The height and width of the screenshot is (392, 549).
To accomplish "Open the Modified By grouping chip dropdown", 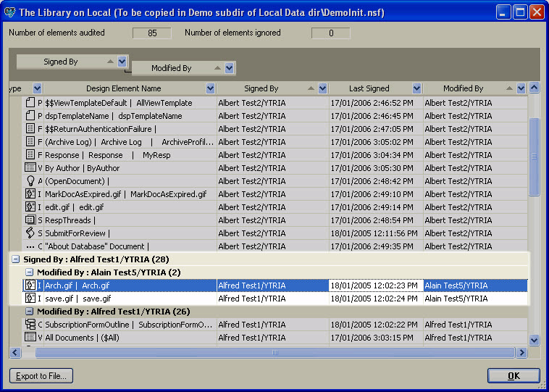I will tap(230, 68).
